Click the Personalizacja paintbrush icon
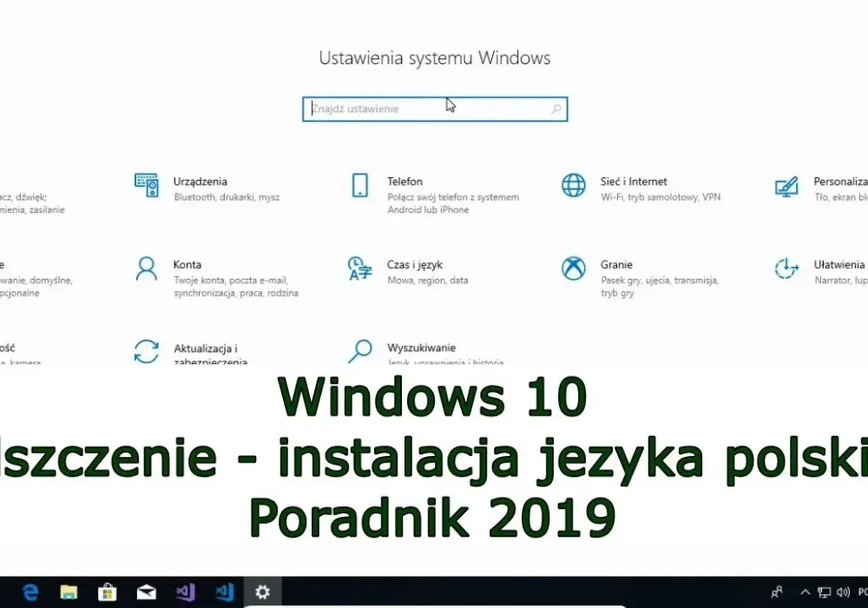 [x=786, y=187]
